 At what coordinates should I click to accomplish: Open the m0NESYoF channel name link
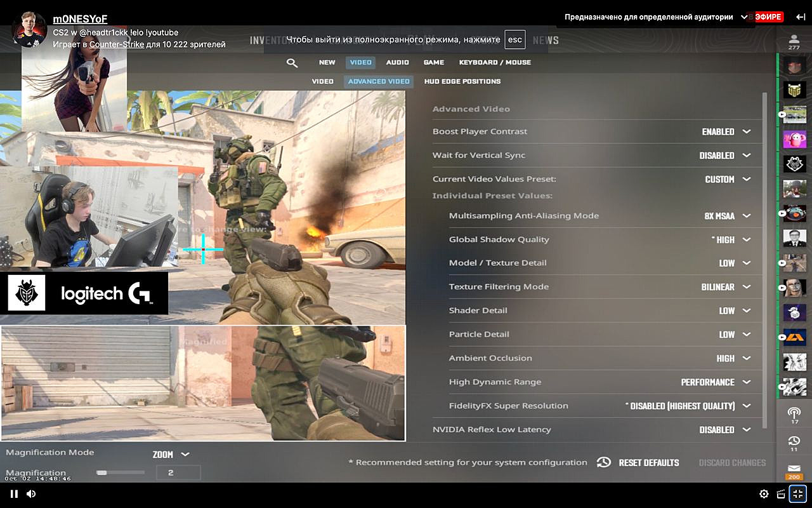click(x=80, y=19)
